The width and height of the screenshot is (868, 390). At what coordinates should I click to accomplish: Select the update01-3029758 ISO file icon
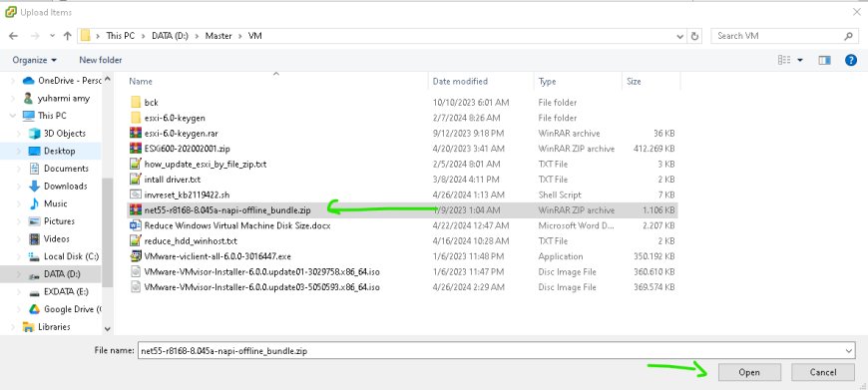point(136,272)
